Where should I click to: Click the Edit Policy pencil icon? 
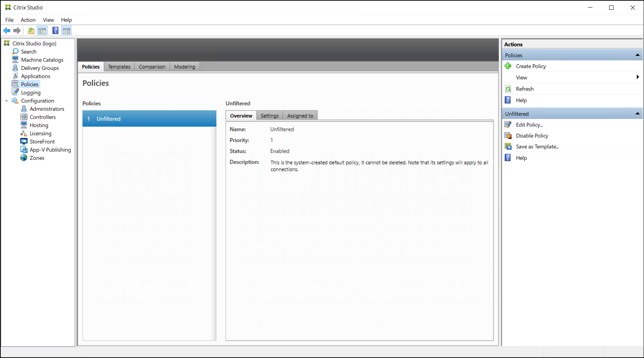(508, 125)
